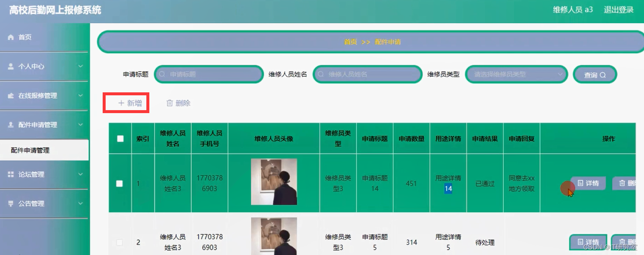Select the 个人中心 person icon in sidebar
The height and width of the screenshot is (255, 644).
(11, 66)
